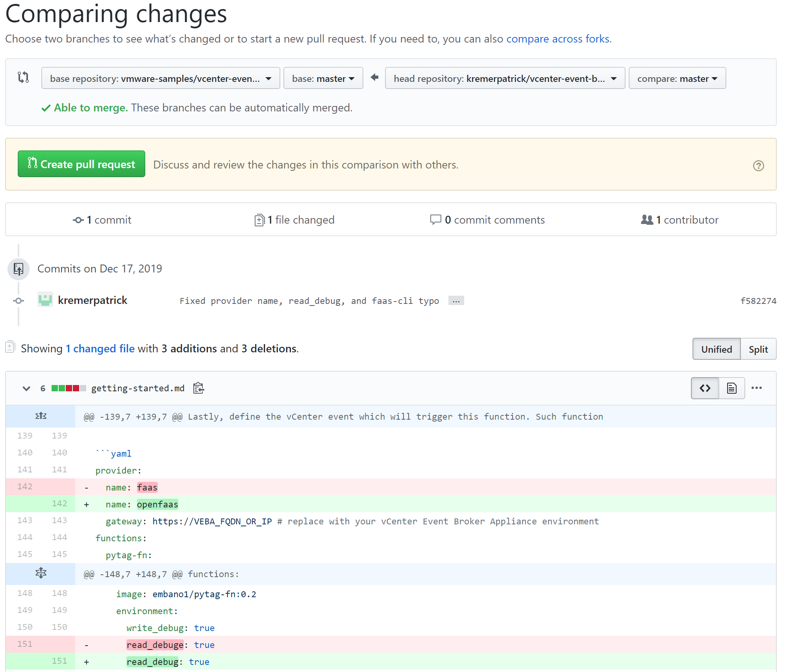Click kremerpatrick avatar image
Screen dimensions: 785x672
[45, 300]
